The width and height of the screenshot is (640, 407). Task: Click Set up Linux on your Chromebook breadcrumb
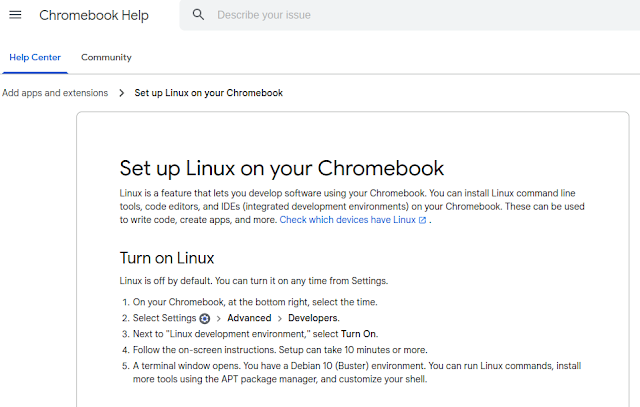pos(209,93)
